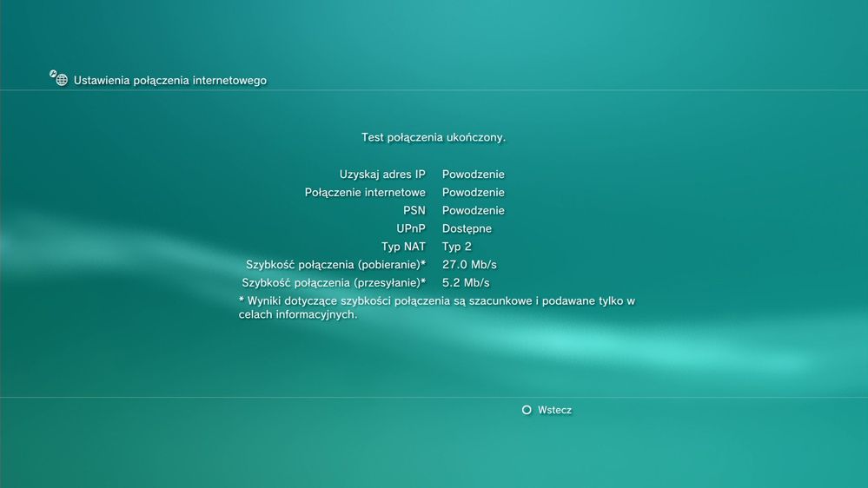Click the UPnP label
Image resolution: width=868 pixels, height=488 pixels.
(x=411, y=228)
